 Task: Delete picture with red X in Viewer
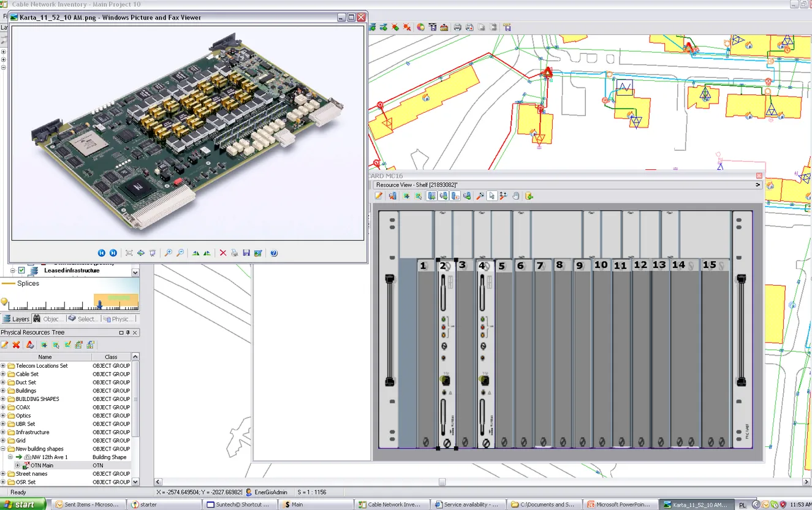tap(223, 253)
